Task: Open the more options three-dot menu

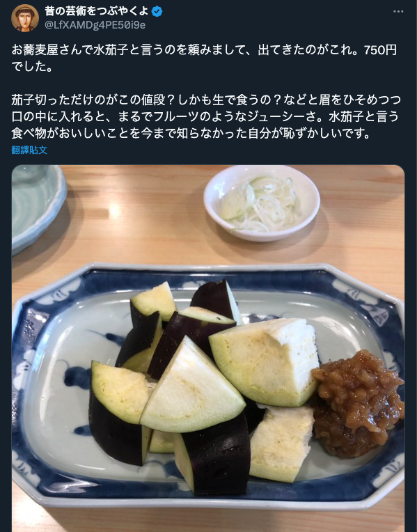Action: 398,12
